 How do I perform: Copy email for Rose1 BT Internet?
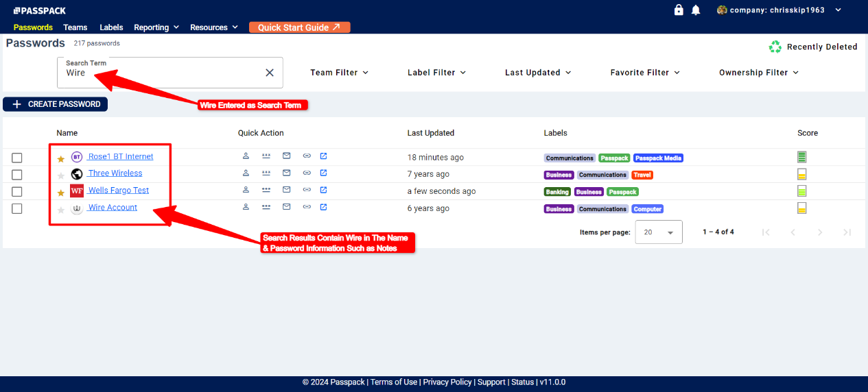(x=287, y=156)
